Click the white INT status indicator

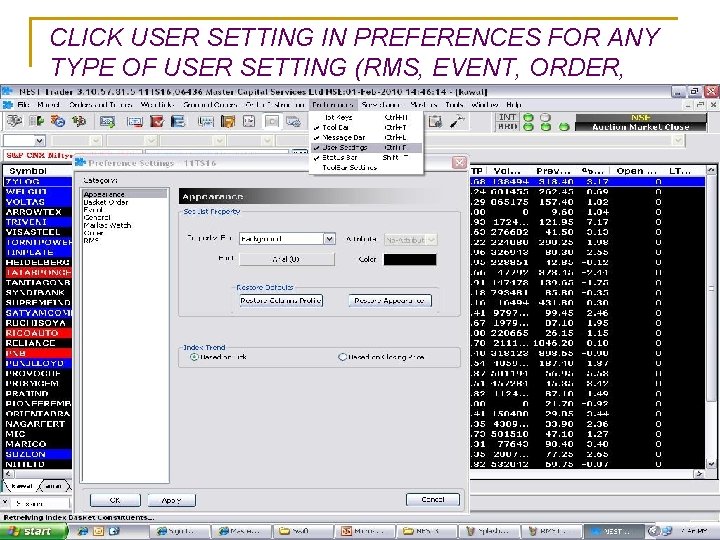click(x=546, y=118)
